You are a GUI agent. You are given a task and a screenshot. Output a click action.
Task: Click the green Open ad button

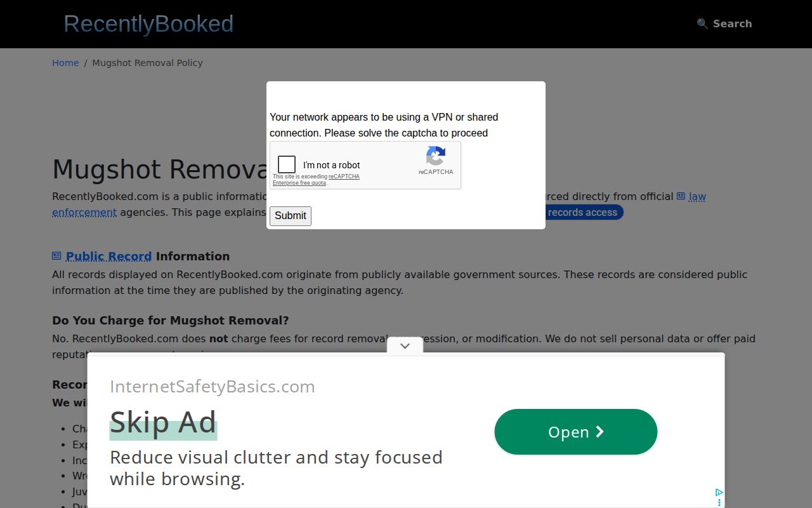pyautogui.click(x=576, y=432)
